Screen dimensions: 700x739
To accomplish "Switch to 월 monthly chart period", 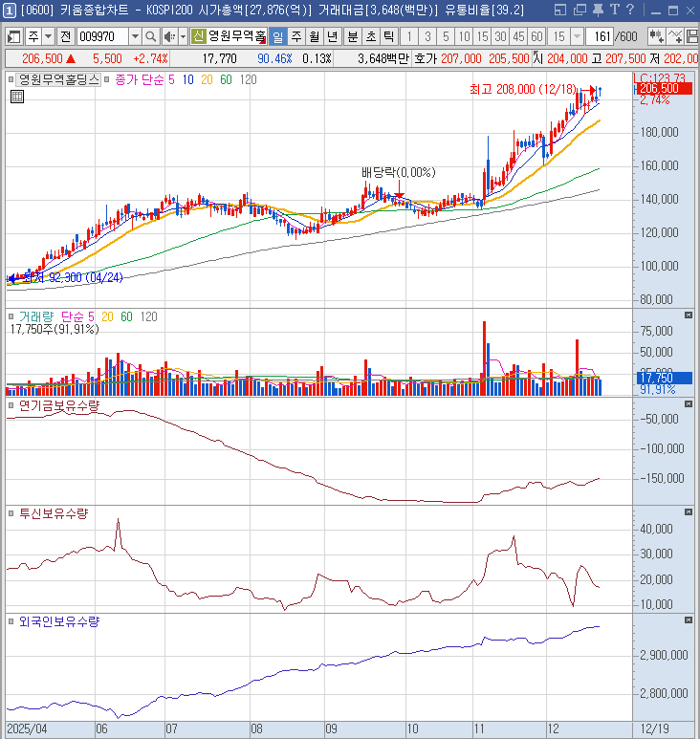I will tap(313, 36).
